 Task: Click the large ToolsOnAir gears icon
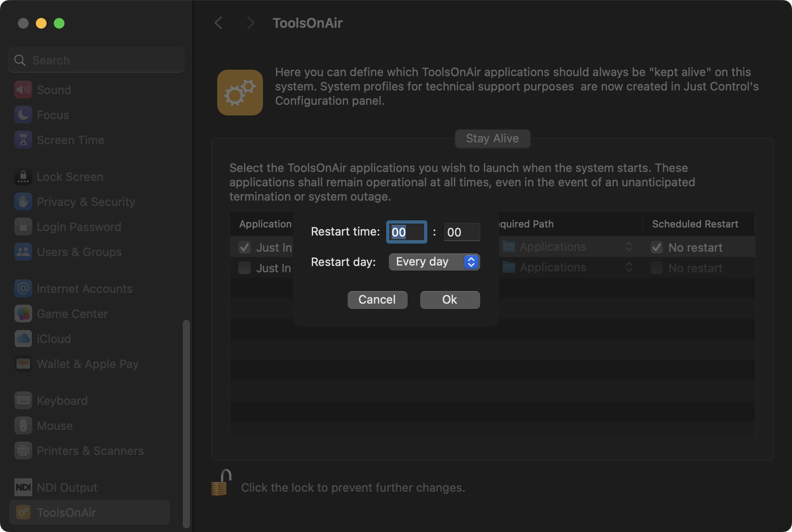[x=240, y=92]
